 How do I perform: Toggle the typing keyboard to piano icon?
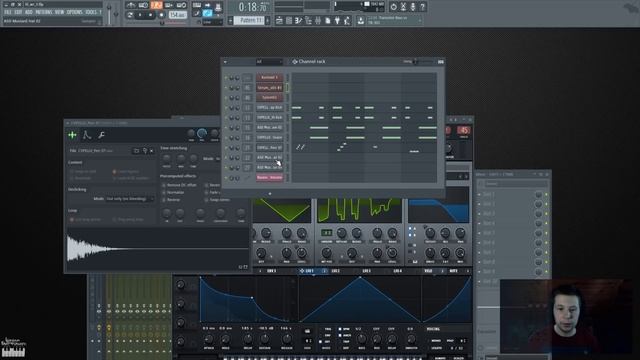(197, 5)
